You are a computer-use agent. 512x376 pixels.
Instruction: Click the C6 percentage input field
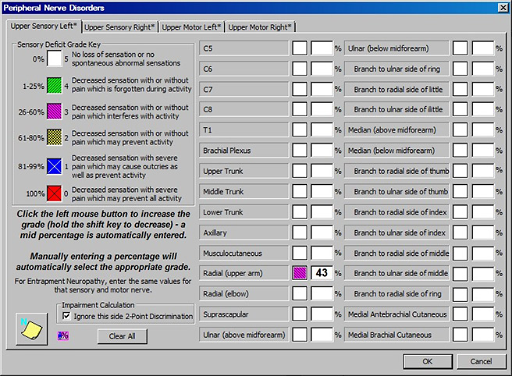pyautogui.click(x=322, y=69)
